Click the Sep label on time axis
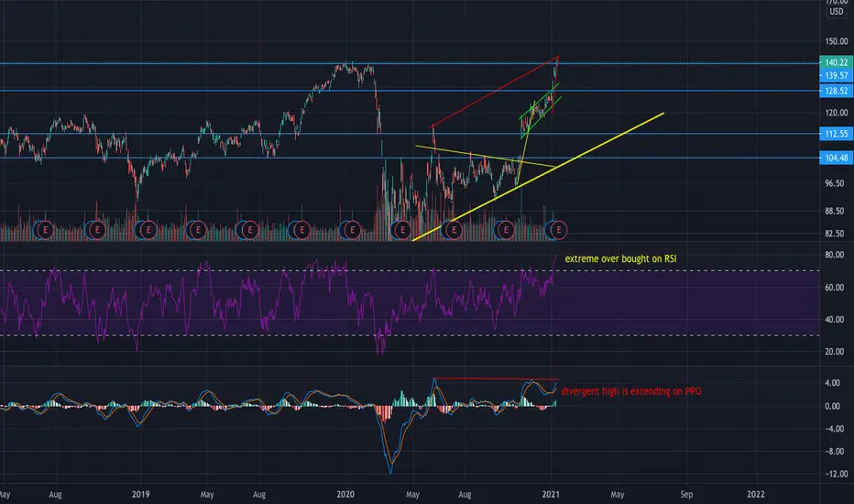This screenshot has width=854, height=504. click(686, 494)
